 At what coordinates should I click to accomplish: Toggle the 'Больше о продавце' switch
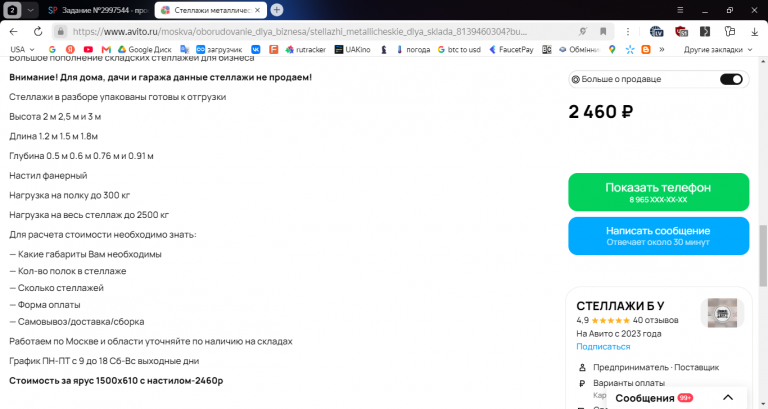731,79
